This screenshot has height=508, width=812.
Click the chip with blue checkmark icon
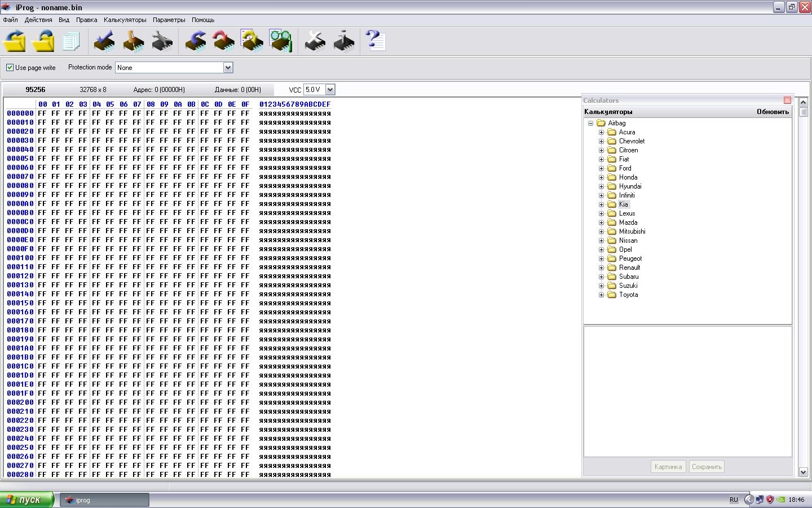104,41
